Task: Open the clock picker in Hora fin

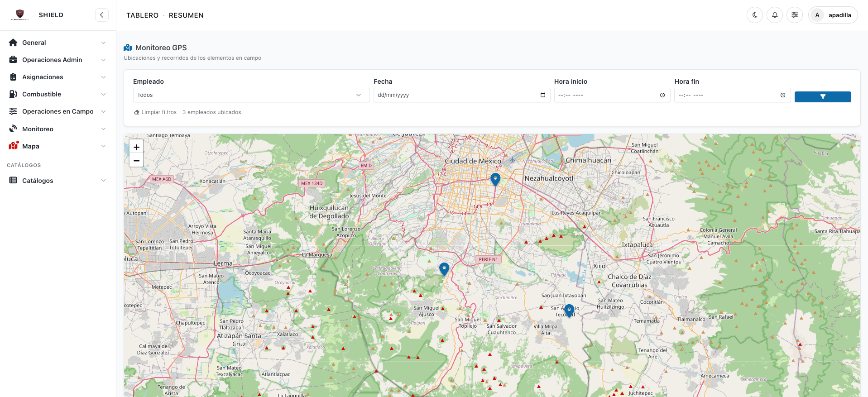Action: pyautogui.click(x=783, y=95)
